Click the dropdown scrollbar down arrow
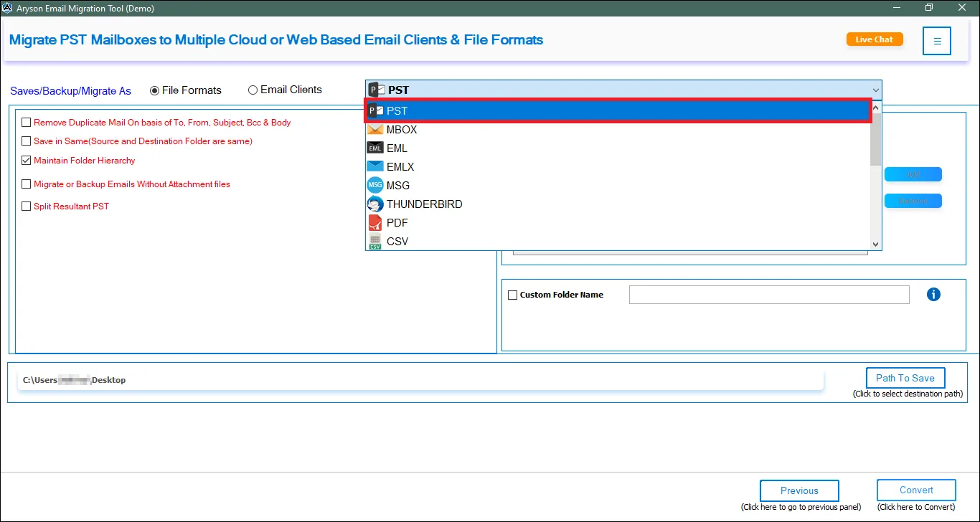 [x=875, y=244]
